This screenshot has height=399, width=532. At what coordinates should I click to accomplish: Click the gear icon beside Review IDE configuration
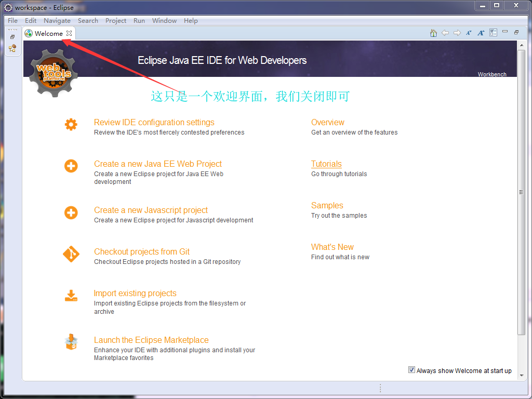click(x=71, y=125)
